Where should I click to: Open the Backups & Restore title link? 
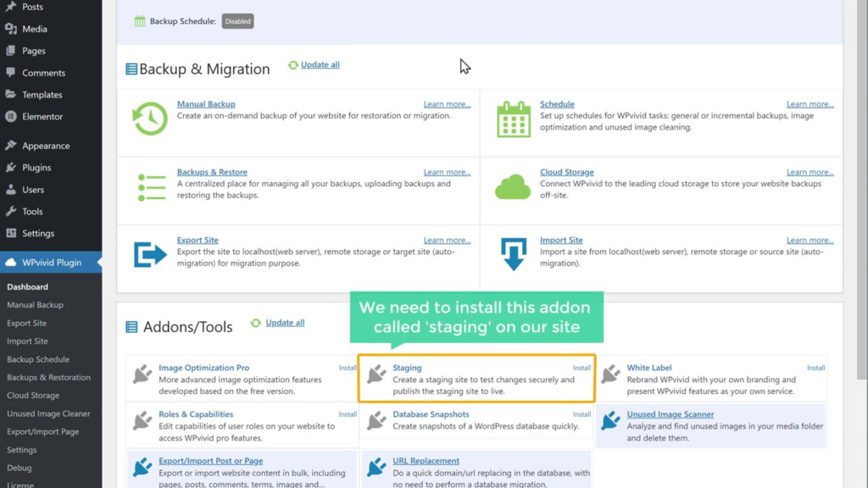click(212, 172)
